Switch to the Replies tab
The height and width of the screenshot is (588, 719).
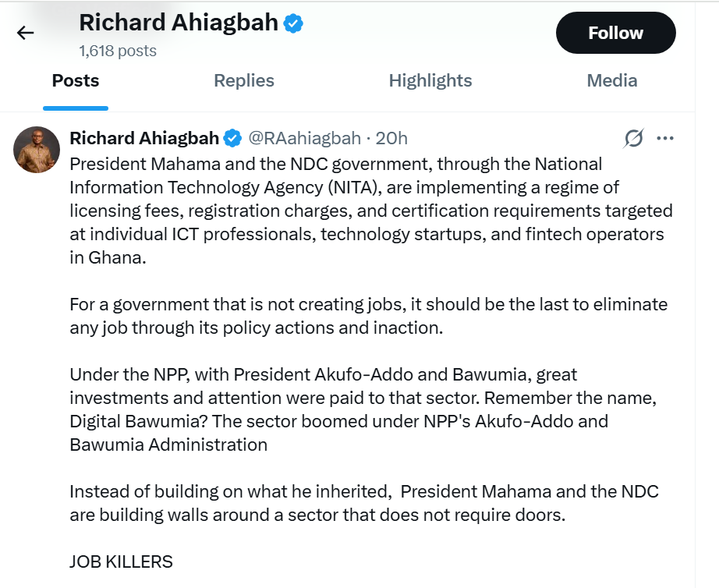pos(244,81)
